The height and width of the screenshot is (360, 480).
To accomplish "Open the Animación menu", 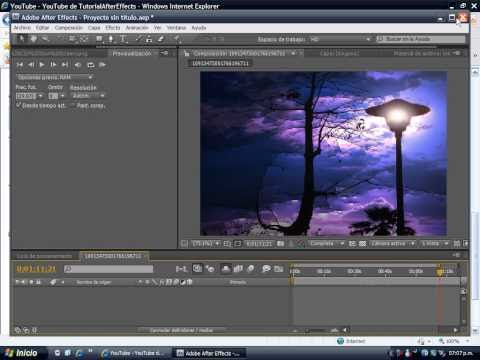I will pyautogui.click(x=137, y=28).
